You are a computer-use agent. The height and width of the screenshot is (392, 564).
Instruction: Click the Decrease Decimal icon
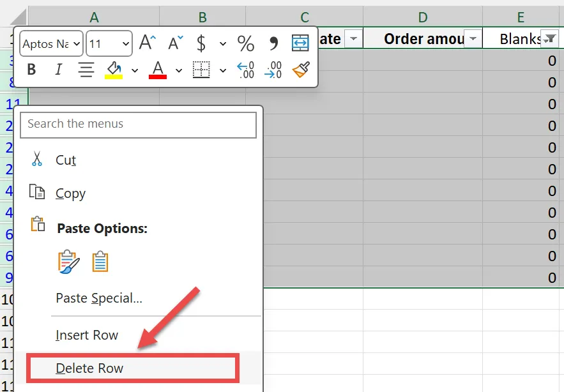(x=273, y=70)
